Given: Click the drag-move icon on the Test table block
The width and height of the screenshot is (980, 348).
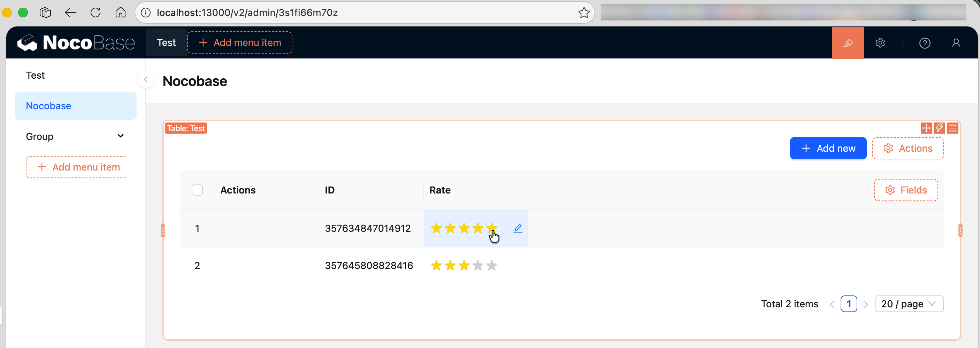Looking at the screenshot, I should coord(926,128).
